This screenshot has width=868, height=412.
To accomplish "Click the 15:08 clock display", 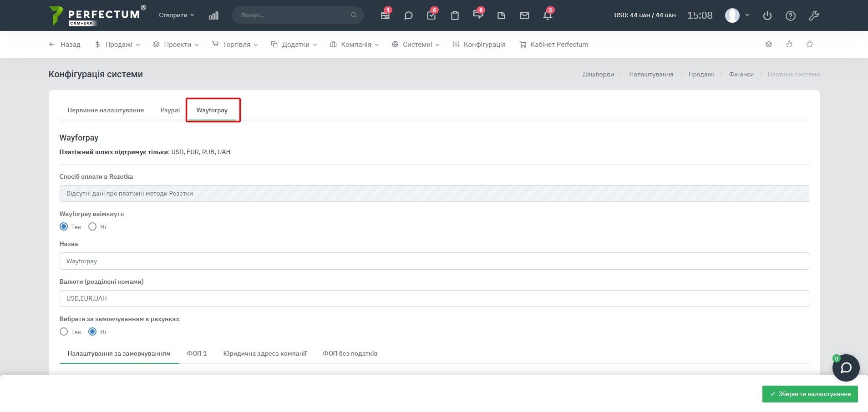I will coord(700,15).
